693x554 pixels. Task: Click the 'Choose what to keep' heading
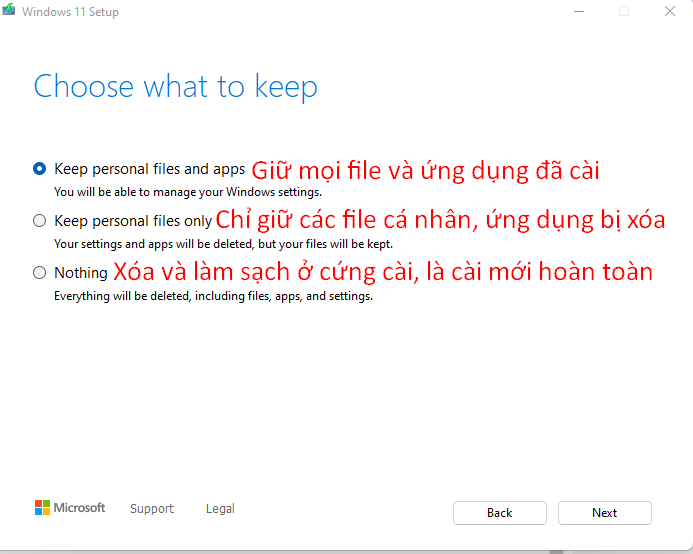(x=175, y=86)
